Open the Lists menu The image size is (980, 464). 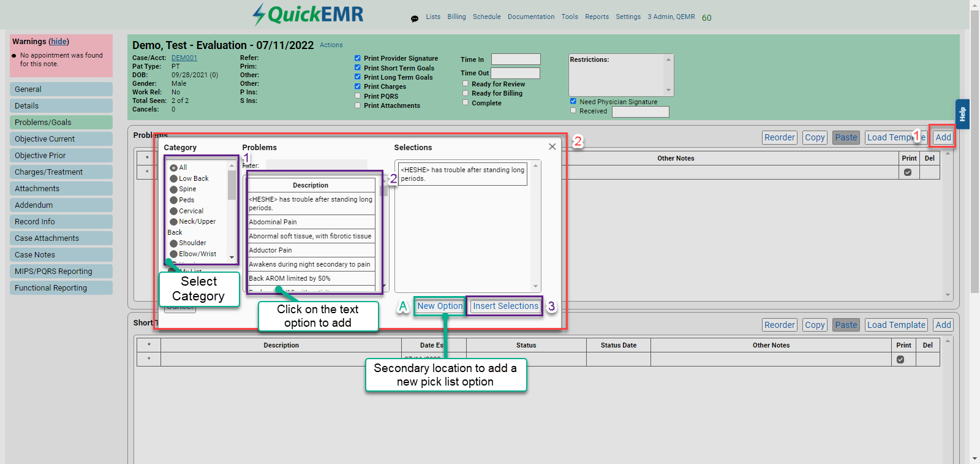(x=433, y=17)
